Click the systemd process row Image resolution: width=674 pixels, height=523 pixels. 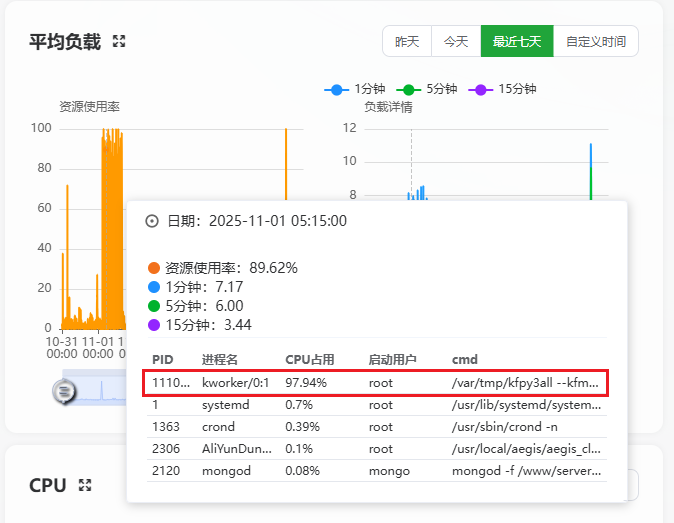(376, 405)
